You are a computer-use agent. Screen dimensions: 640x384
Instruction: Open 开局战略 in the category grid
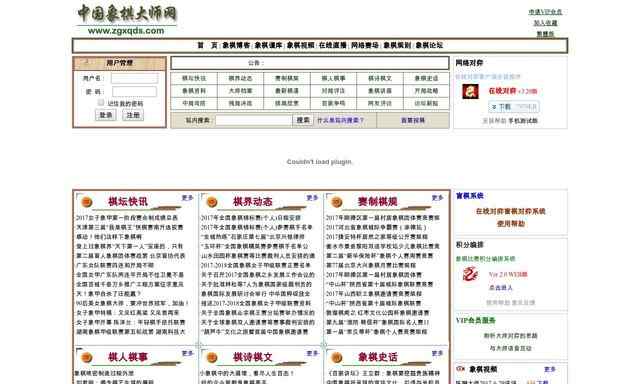tap(427, 91)
